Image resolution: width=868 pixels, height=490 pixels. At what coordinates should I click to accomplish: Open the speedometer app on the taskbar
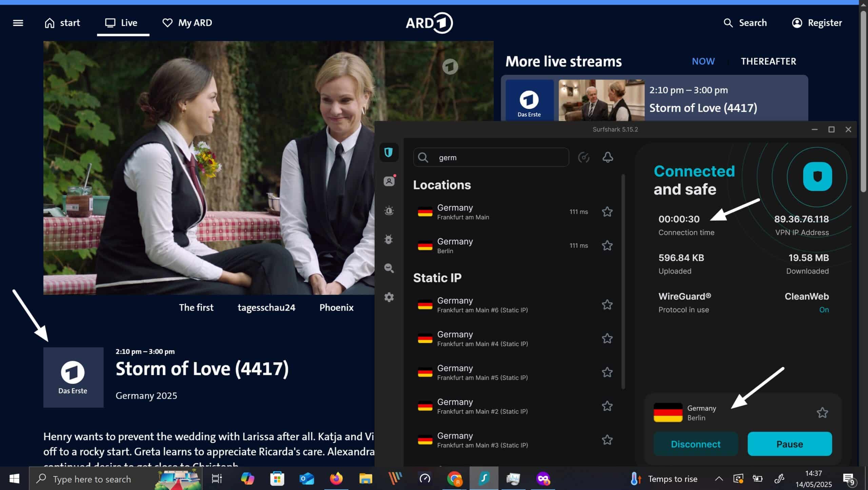tap(425, 479)
